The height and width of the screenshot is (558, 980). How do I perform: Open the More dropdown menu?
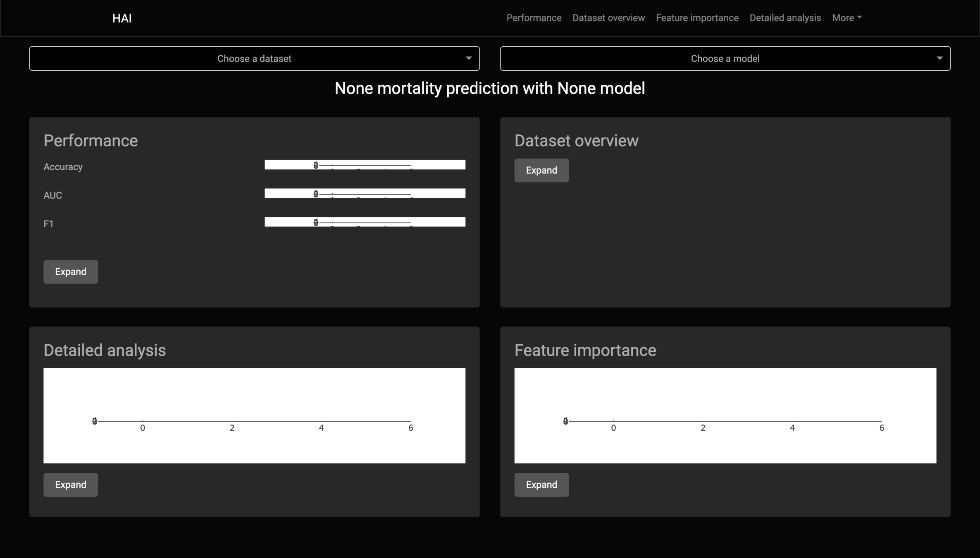(x=846, y=18)
